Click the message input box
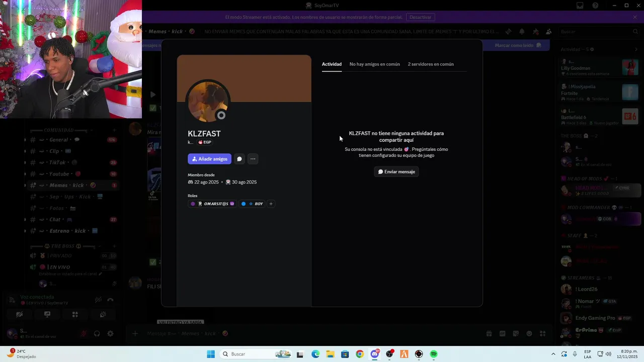Screen dimensions: 644x362 point(312,333)
